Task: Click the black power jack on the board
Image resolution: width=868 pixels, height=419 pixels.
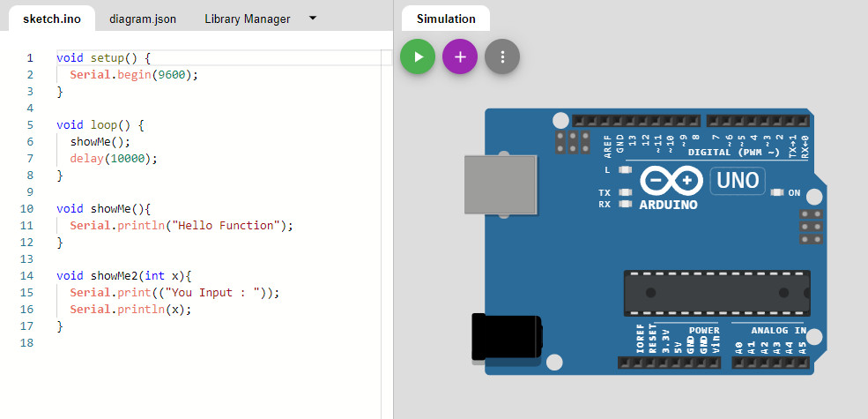Action: (506, 336)
